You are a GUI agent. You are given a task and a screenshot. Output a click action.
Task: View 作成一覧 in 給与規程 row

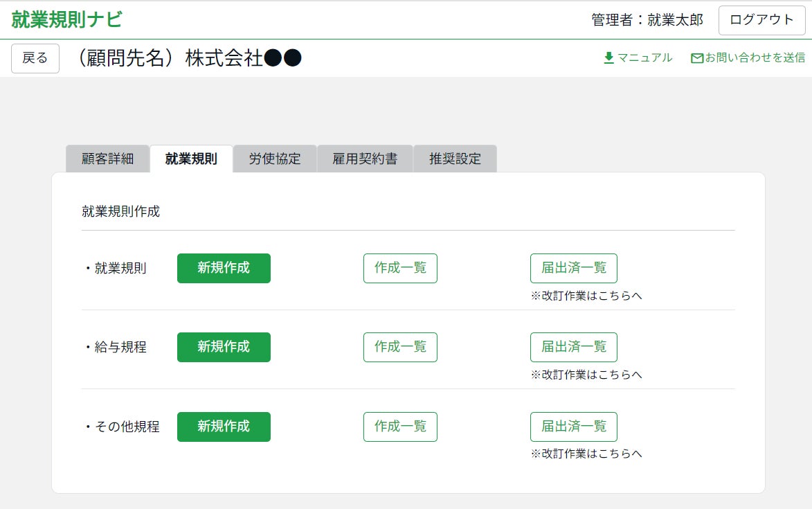(400, 347)
